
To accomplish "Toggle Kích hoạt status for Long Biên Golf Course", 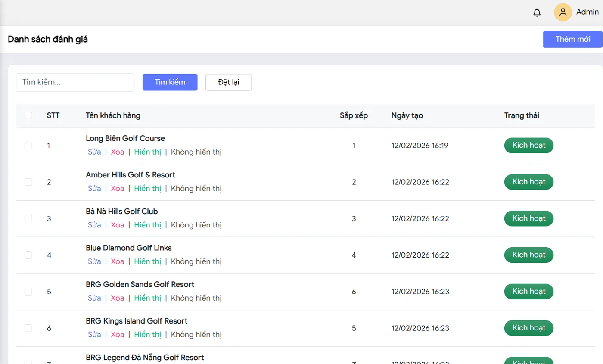I will coord(529,146).
